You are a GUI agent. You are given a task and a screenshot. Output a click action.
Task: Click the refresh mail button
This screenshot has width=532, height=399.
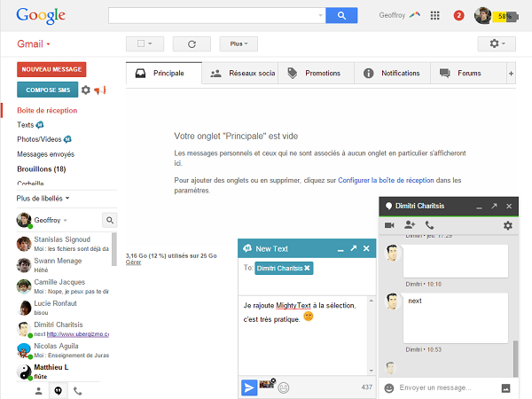pyautogui.click(x=192, y=43)
